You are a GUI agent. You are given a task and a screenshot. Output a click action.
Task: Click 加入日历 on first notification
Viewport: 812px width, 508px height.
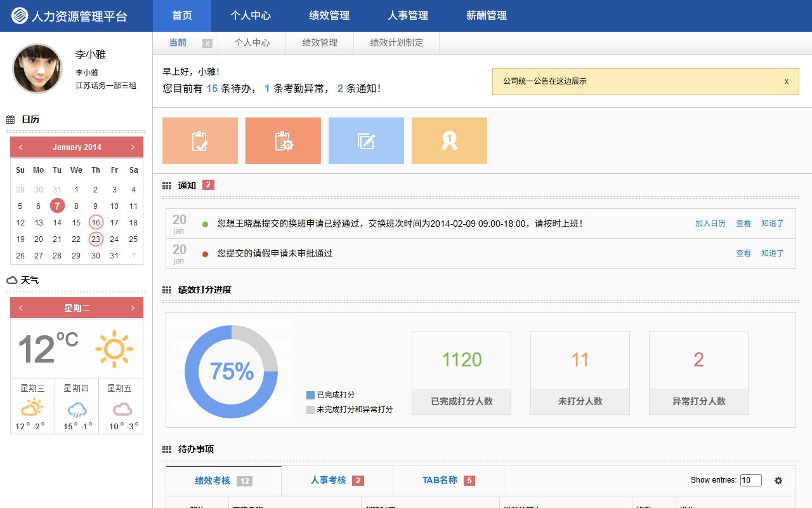coord(710,224)
